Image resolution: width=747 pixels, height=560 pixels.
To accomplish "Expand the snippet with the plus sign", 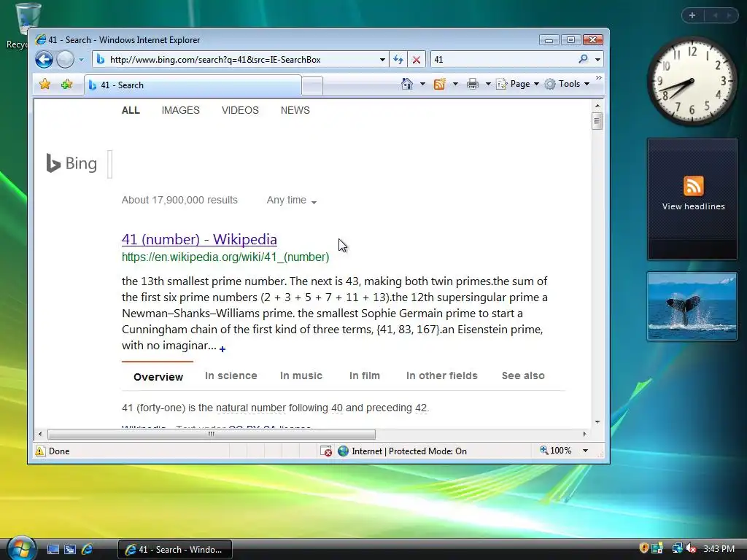I will [222, 349].
